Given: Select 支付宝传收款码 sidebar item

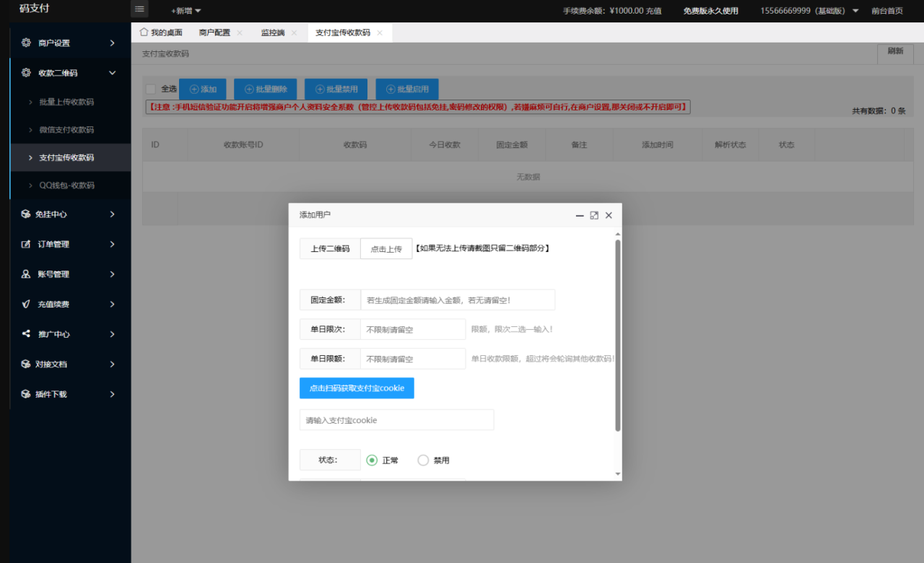Looking at the screenshot, I should click(70, 157).
